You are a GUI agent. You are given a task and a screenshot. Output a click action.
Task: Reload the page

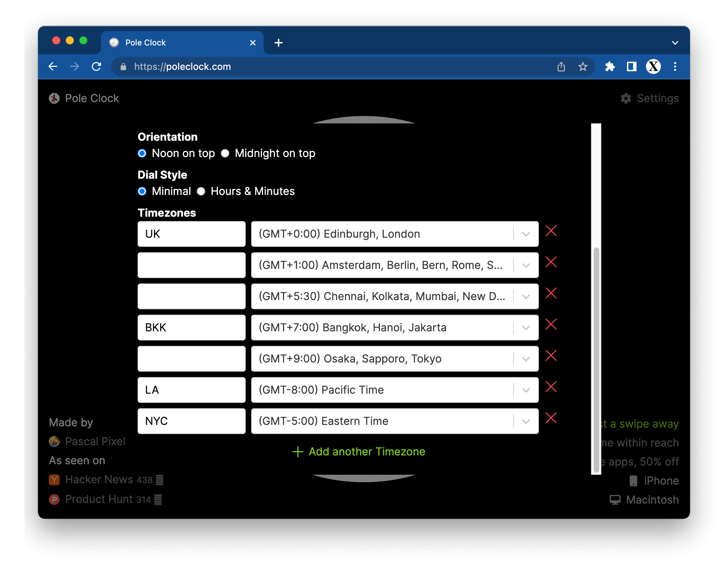point(97,66)
